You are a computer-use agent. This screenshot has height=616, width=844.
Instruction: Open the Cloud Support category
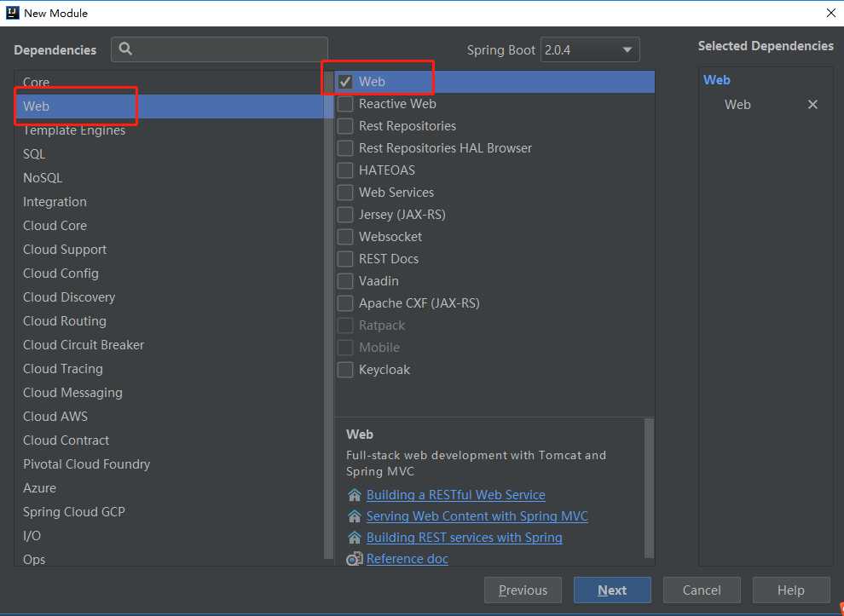point(169,250)
